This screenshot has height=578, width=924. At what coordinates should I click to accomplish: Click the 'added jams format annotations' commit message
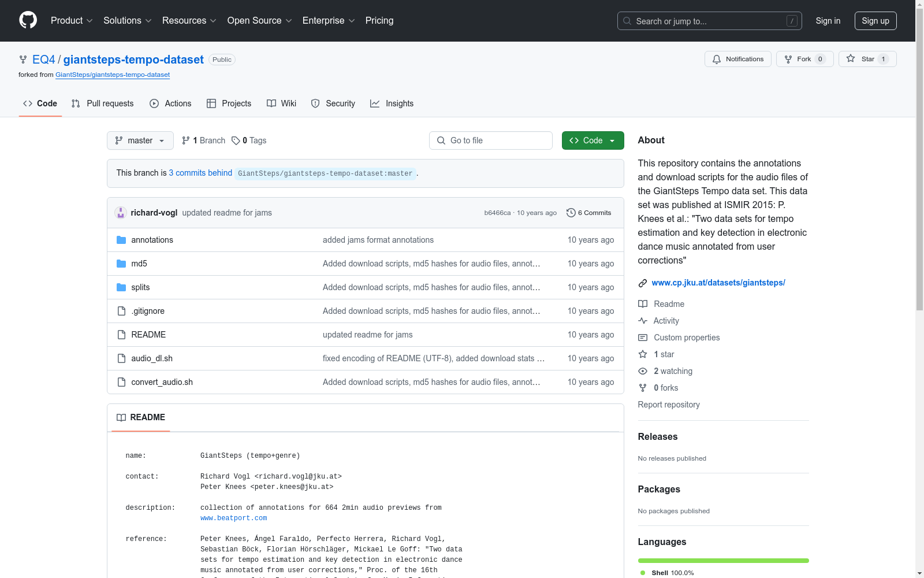378,240
